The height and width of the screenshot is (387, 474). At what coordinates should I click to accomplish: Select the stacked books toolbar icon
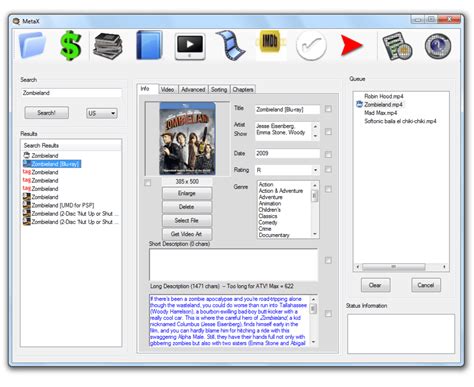(x=108, y=46)
